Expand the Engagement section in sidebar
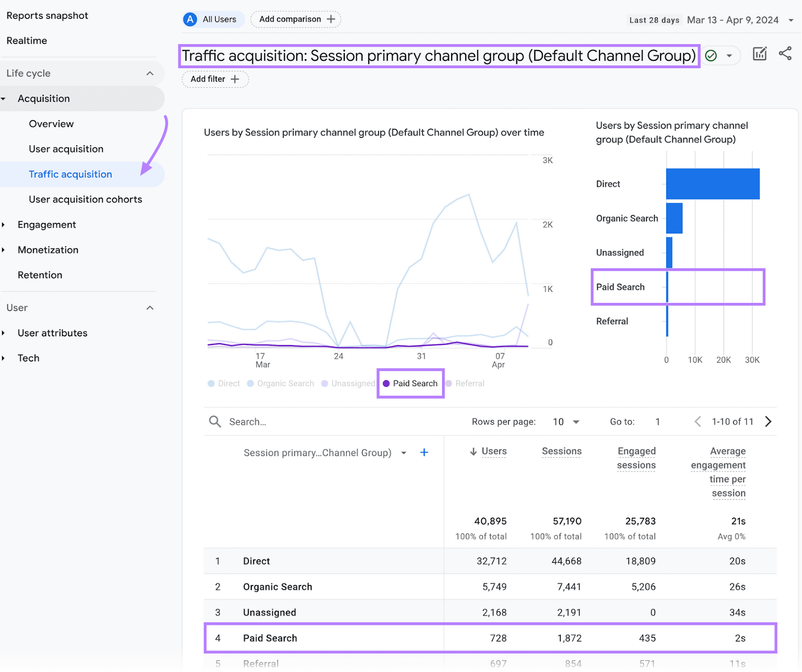This screenshot has height=672, width=802. coord(47,225)
